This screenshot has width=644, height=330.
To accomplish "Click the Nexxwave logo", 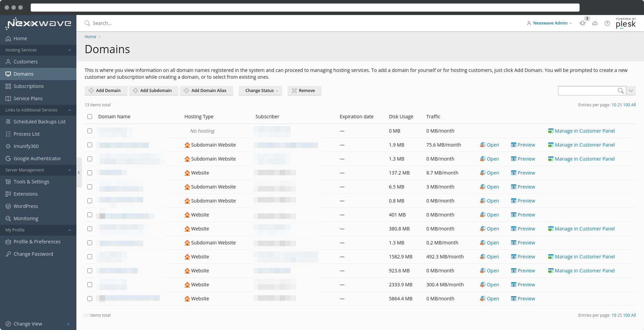I will tap(38, 24).
